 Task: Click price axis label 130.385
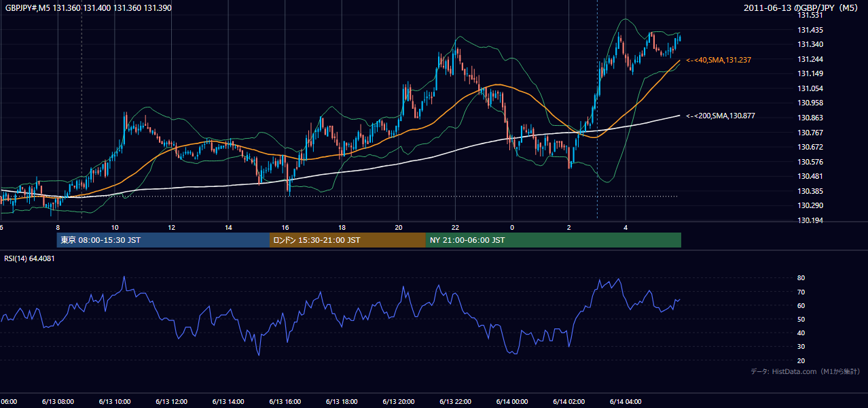810,191
